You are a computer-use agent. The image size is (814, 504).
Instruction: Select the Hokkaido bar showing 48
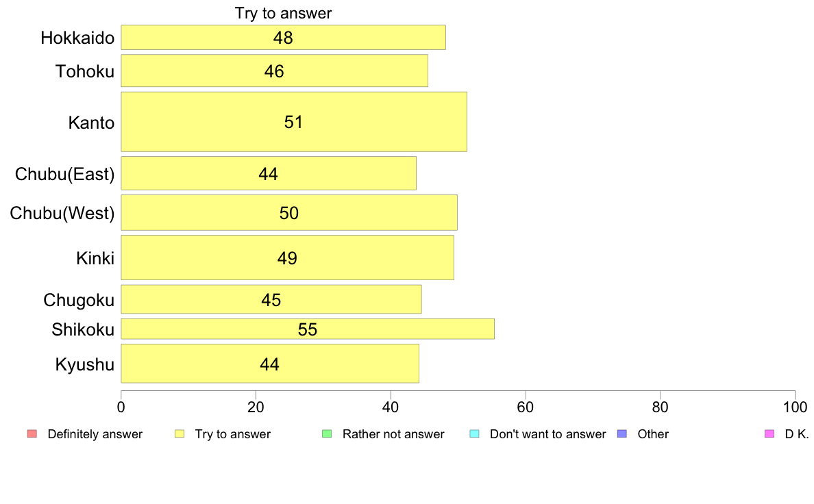(284, 38)
